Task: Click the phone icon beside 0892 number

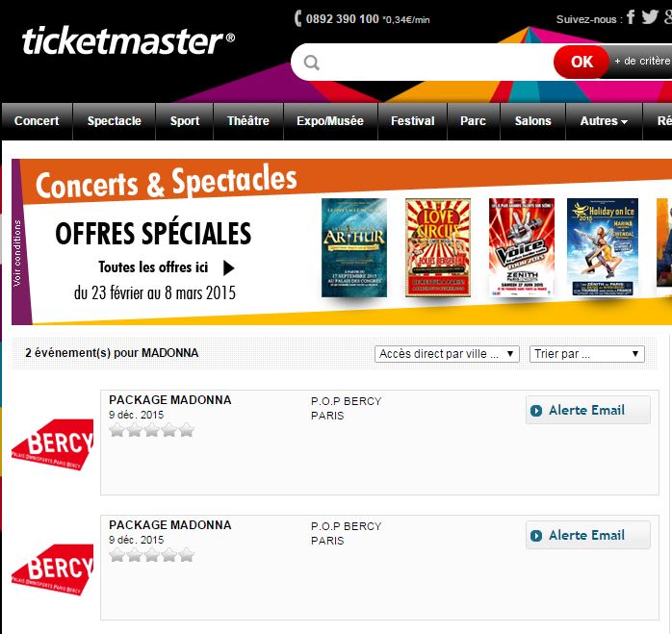Action: (297, 18)
